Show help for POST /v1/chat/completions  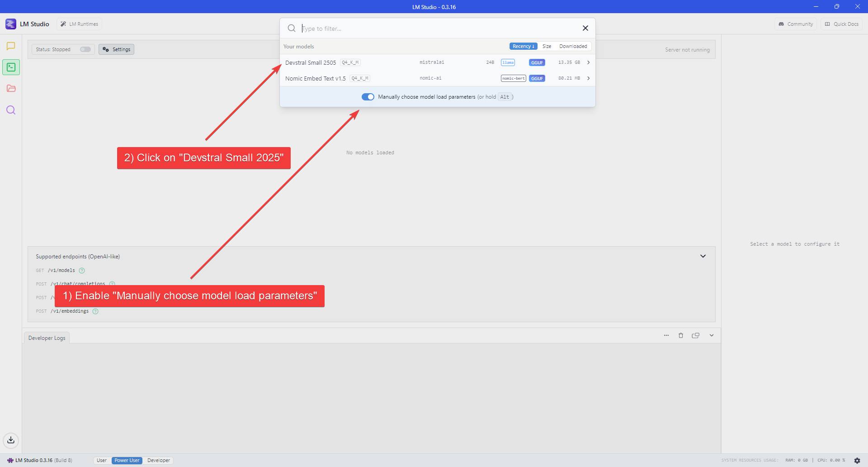click(x=112, y=284)
